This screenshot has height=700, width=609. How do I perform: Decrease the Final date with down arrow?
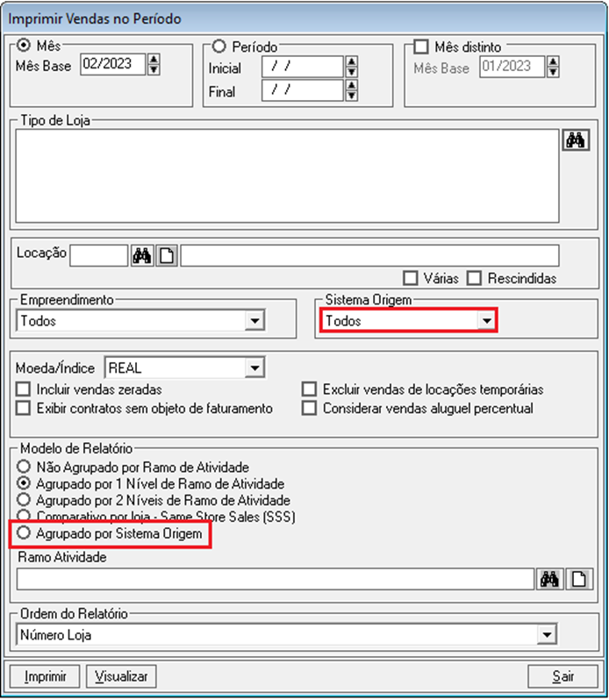351,95
